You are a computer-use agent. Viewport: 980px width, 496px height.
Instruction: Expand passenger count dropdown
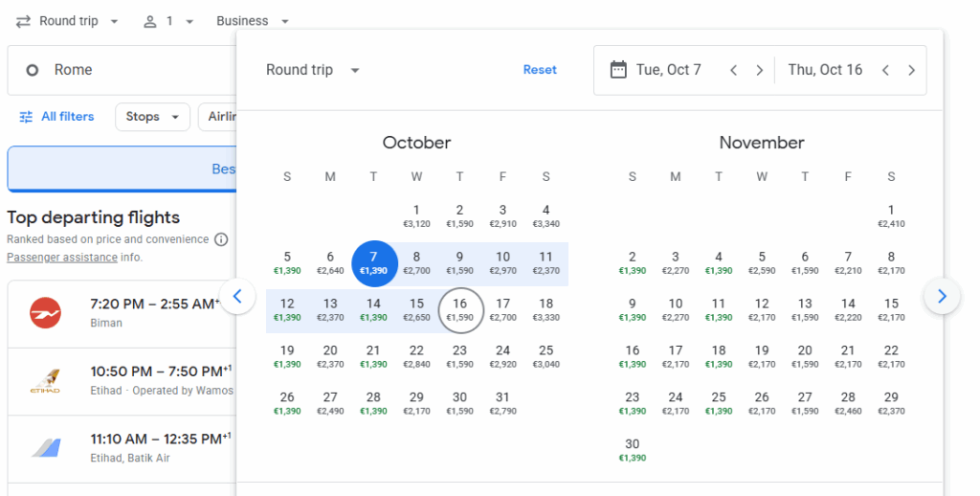point(168,21)
